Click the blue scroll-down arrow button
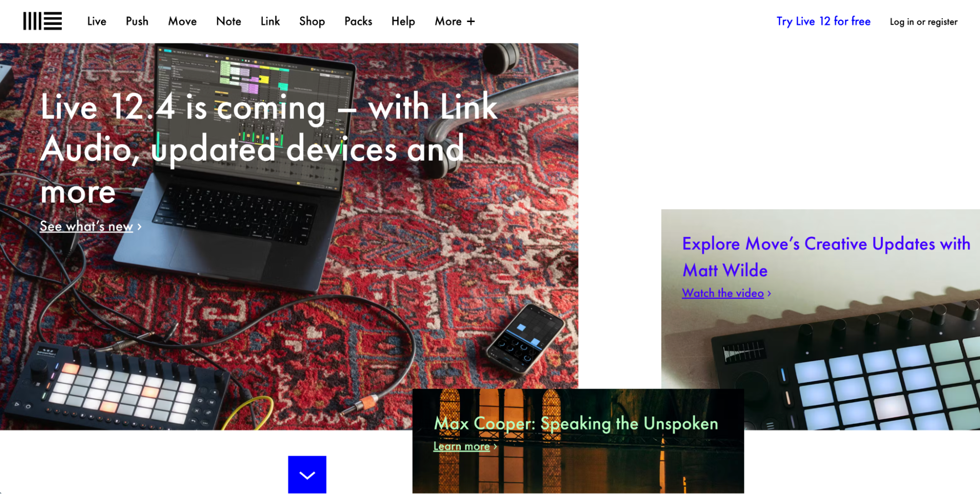This screenshot has height=494, width=980. pos(307,474)
